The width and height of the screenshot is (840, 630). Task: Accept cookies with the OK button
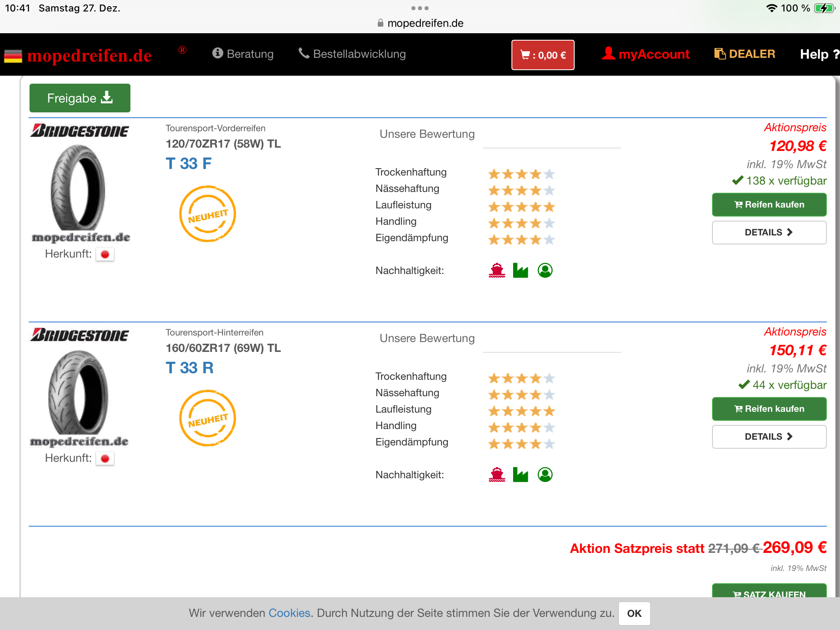pos(634,613)
